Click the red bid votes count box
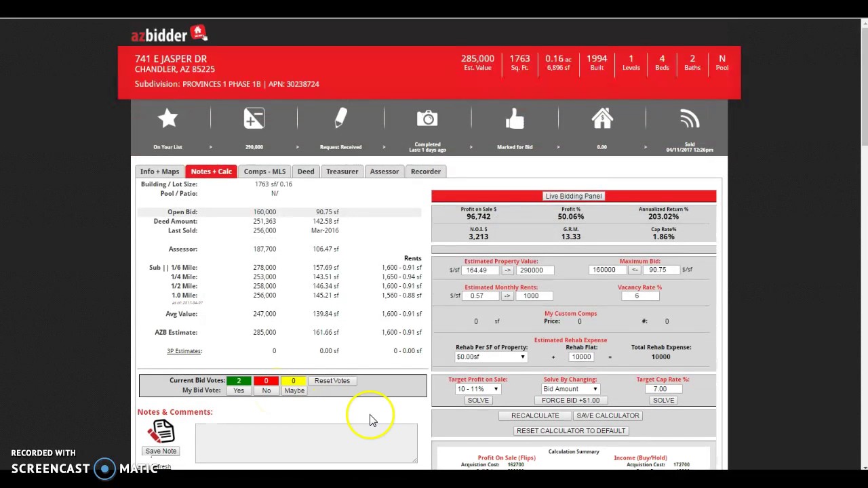Image resolution: width=868 pixels, height=488 pixels. click(x=266, y=381)
